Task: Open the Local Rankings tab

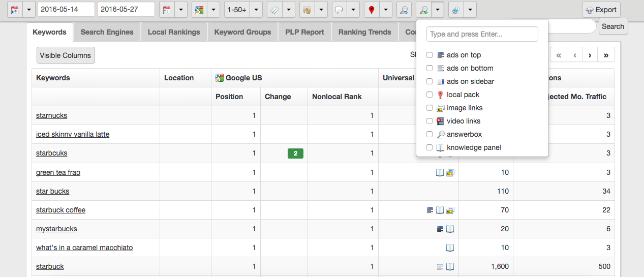Action: point(174,32)
